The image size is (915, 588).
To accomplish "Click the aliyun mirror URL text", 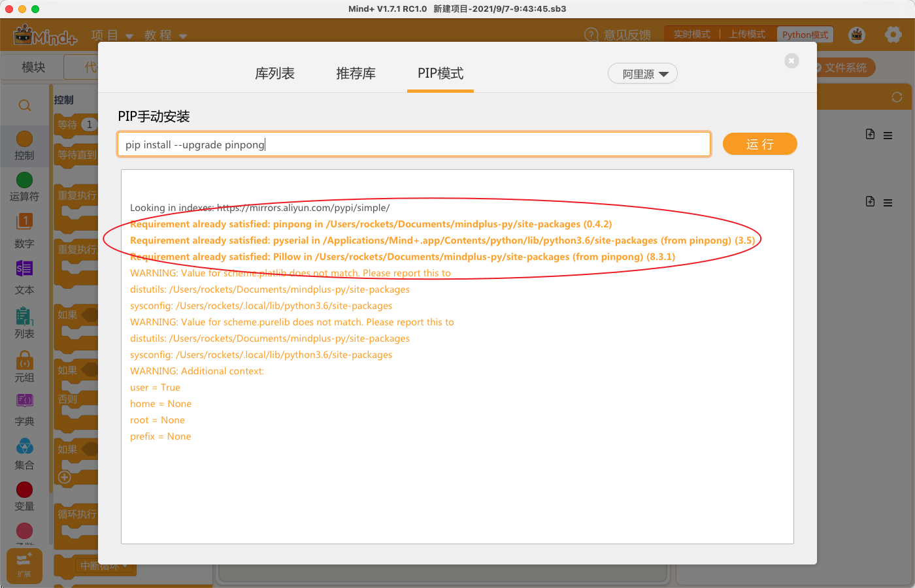I will click(303, 208).
